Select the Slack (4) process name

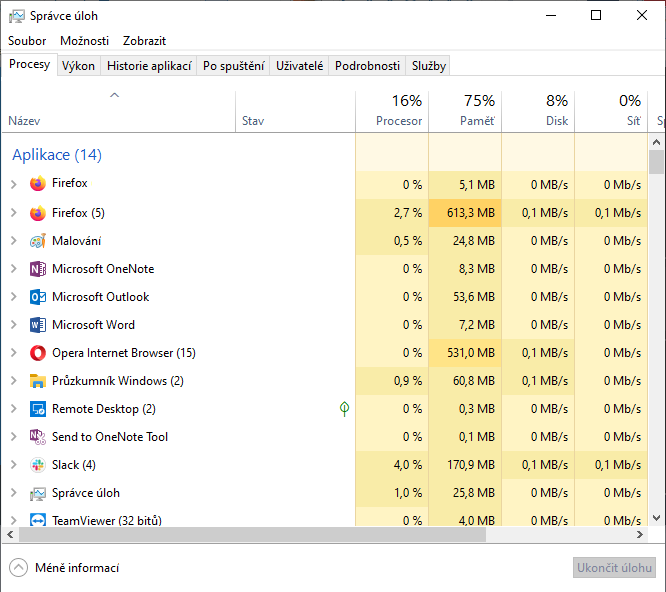click(x=74, y=465)
